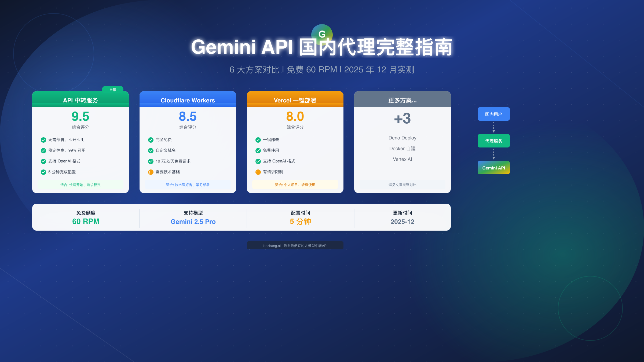Click the green 代理服务 node in the flow diagram
This screenshot has width=644, height=362.
[x=493, y=141]
